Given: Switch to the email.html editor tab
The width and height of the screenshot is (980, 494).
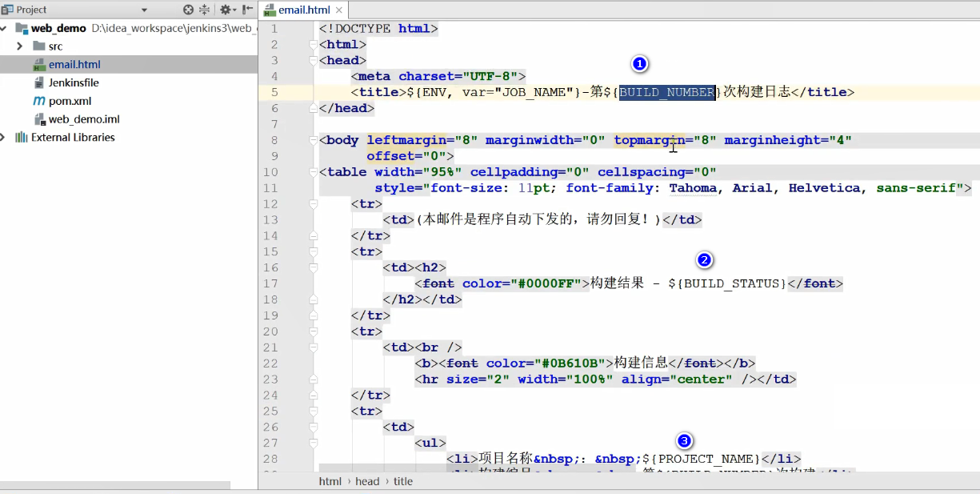Looking at the screenshot, I should click(x=304, y=10).
